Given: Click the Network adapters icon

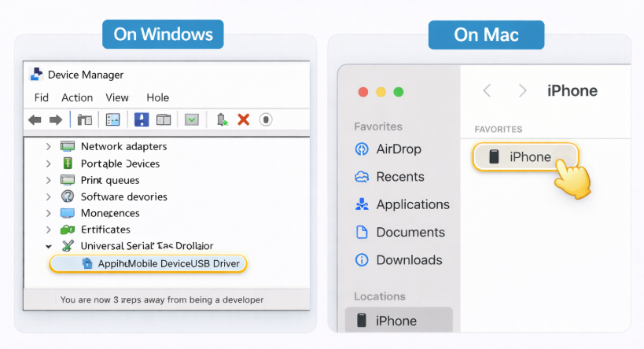Looking at the screenshot, I should pyautogui.click(x=68, y=146).
